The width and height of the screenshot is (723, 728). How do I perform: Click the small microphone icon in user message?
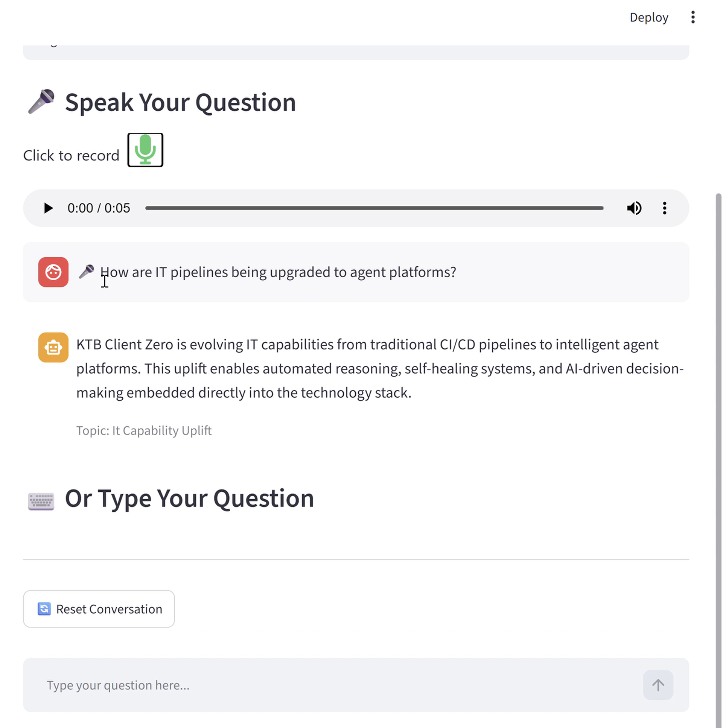click(86, 272)
